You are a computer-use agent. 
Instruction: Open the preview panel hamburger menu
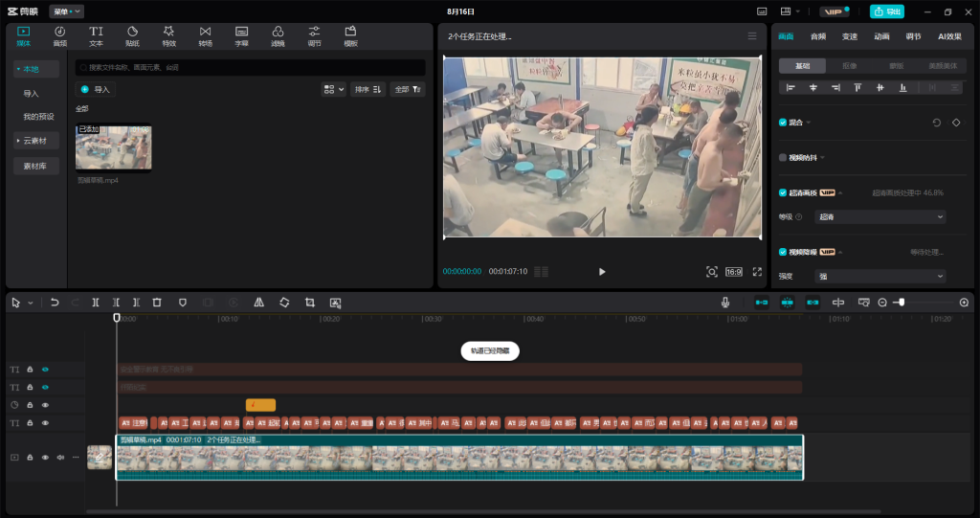(x=752, y=36)
